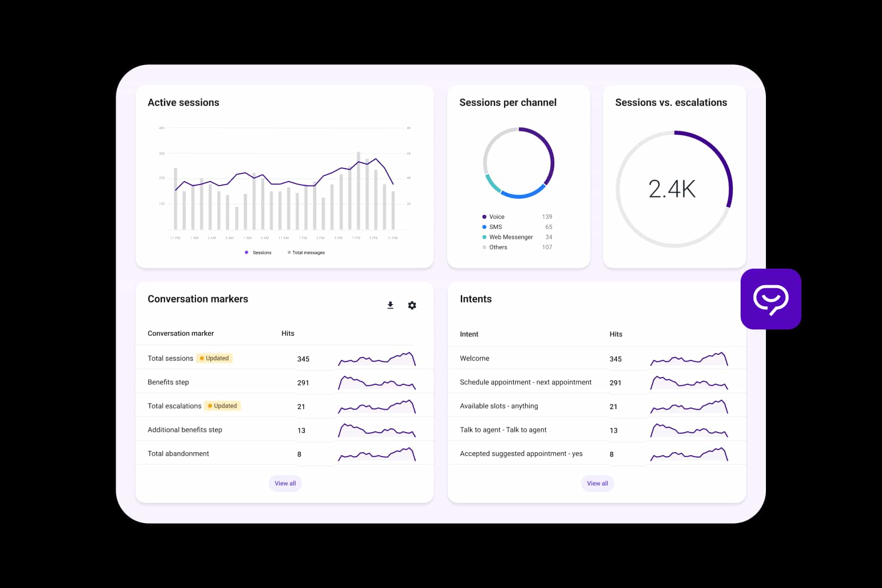Open the settings gear in Conversation markers
Viewport: 882px width, 588px height.
point(412,305)
